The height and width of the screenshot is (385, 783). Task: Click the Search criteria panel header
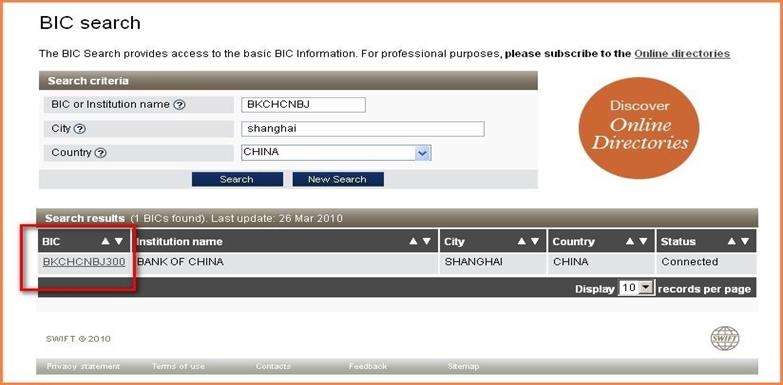(x=288, y=81)
